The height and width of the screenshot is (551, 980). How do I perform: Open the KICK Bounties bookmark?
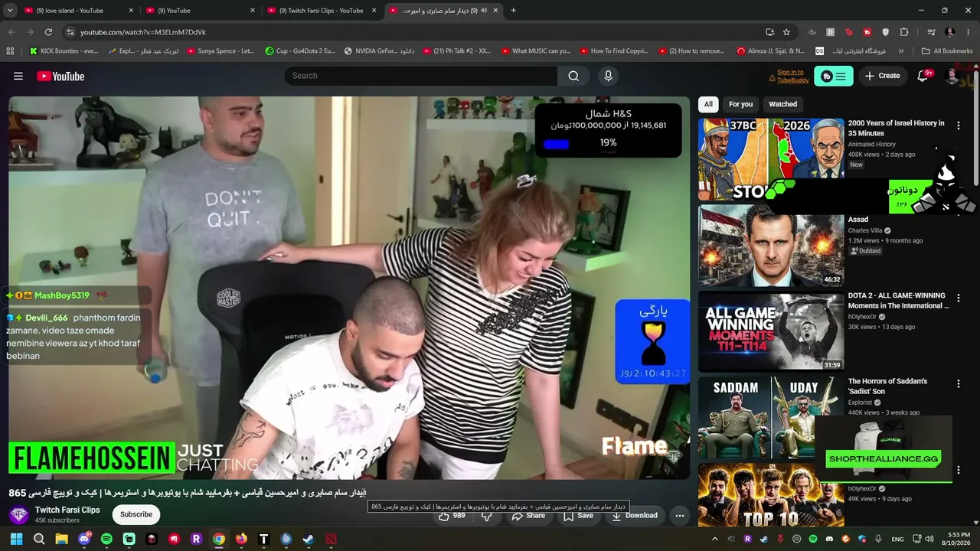(64, 51)
